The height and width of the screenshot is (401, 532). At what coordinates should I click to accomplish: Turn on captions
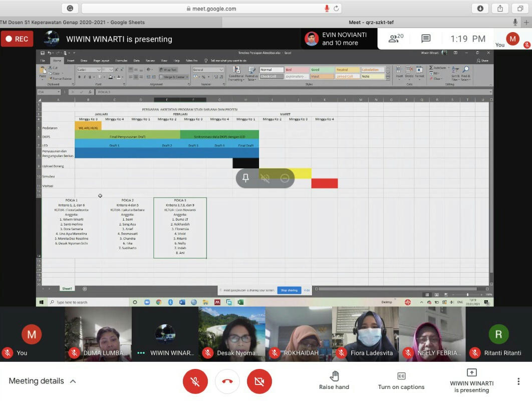[401, 381]
